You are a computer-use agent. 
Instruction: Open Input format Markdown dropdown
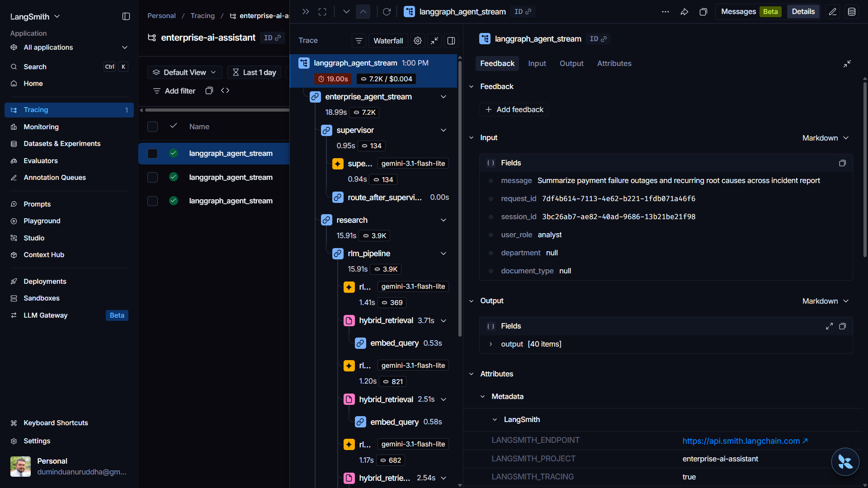point(826,138)
